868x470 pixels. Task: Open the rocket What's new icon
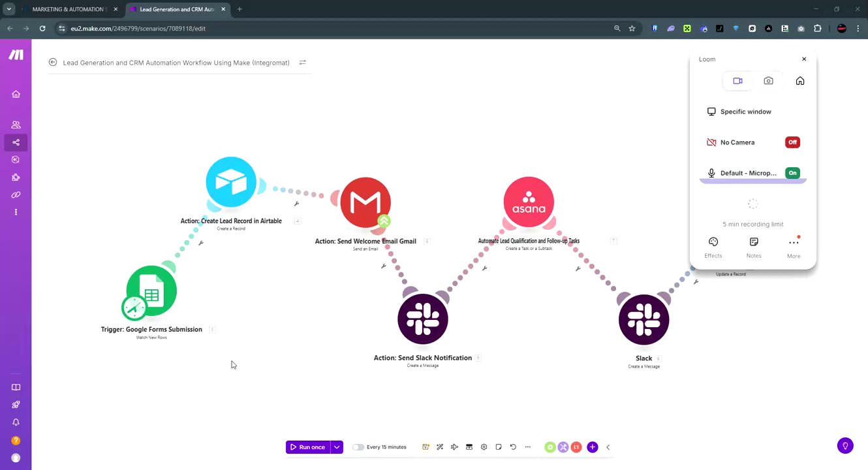coord(16,405)
